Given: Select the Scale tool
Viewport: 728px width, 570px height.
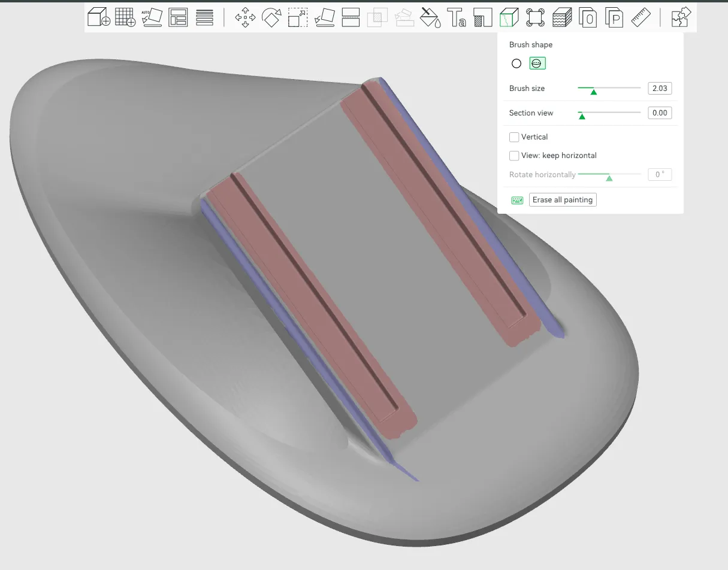Looking at the screenshot, I should point(298,17).
